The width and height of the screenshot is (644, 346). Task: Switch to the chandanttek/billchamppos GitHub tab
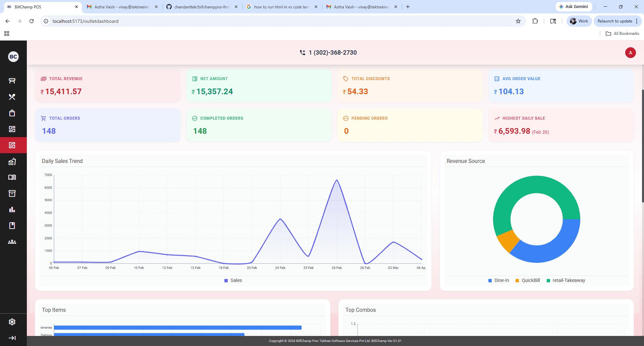point(202,7)
